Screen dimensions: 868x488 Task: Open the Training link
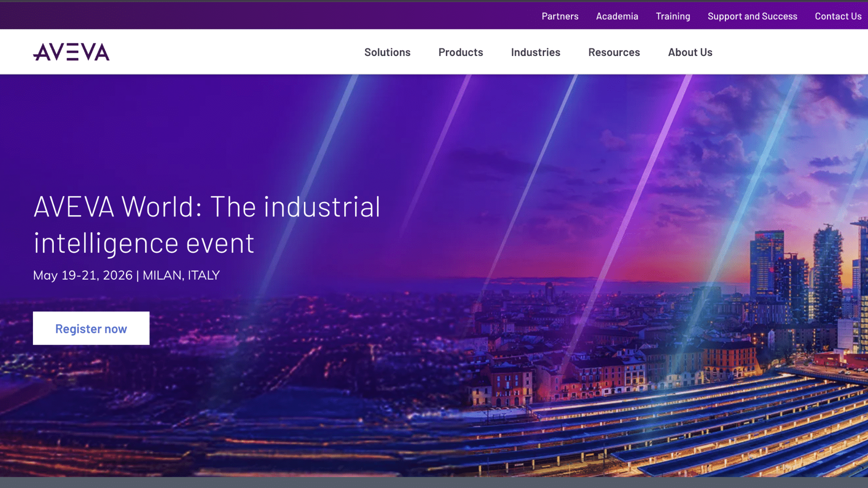coord(673,16)
